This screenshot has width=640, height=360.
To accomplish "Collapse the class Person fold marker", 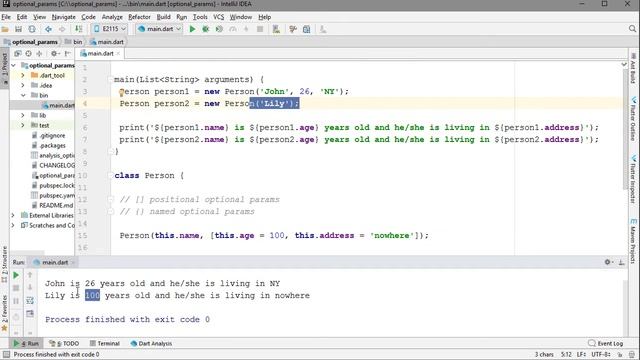I will (111, 176).
